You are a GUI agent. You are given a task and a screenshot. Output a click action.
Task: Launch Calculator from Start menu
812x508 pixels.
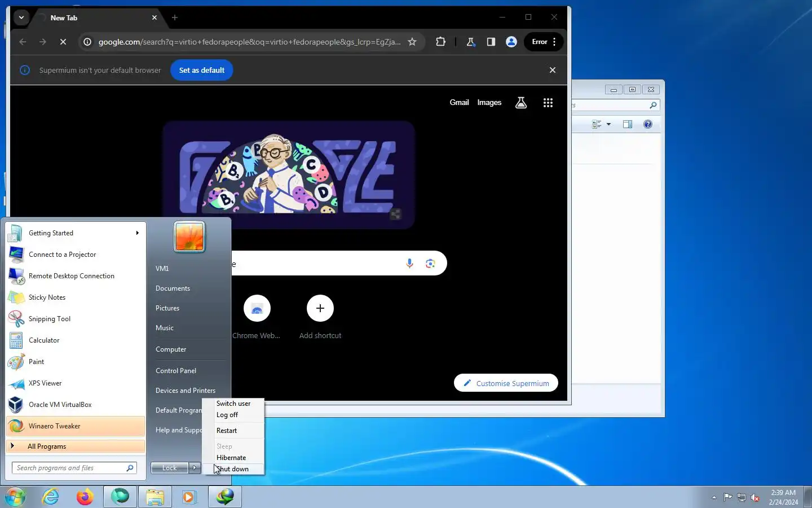point(76,340)
